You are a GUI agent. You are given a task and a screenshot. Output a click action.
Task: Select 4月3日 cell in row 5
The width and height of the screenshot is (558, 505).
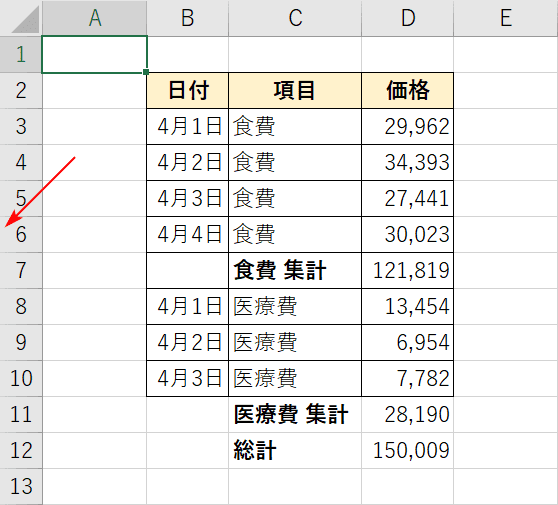pos(188,198)
